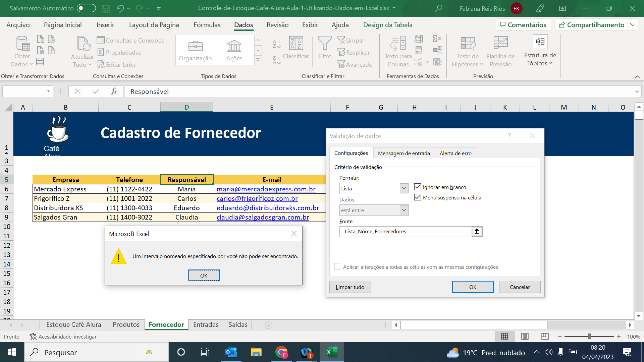The height and width of the screenshot is (362, 644).
Task: Check Aplicar alterações a todas as células
Action: [x=338, y=267]
